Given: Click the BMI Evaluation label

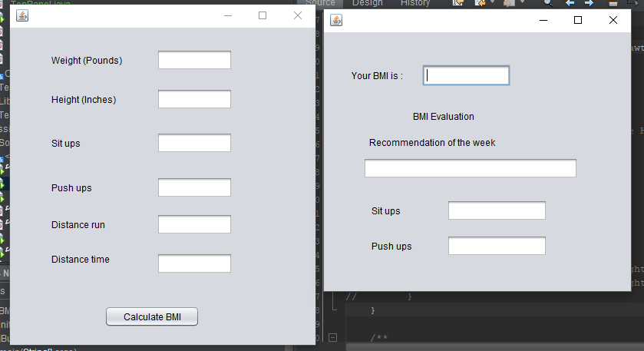Looking at the screenshot, I should pos(444,117).
